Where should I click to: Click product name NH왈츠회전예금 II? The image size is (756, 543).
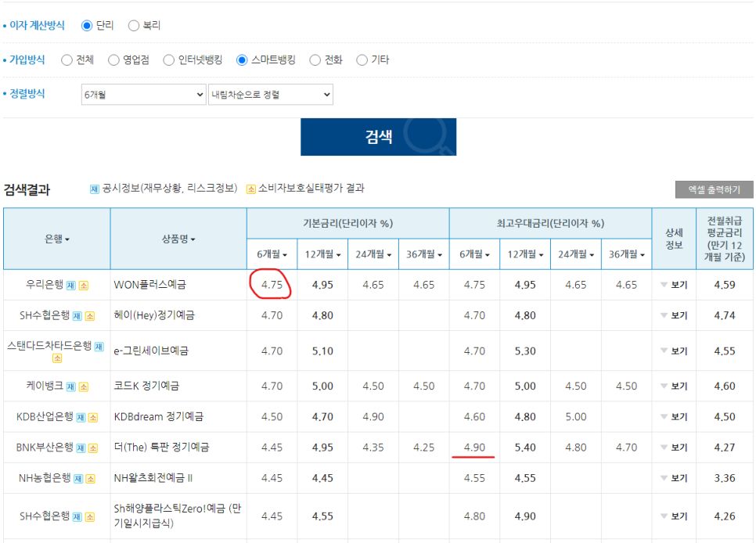153,478
